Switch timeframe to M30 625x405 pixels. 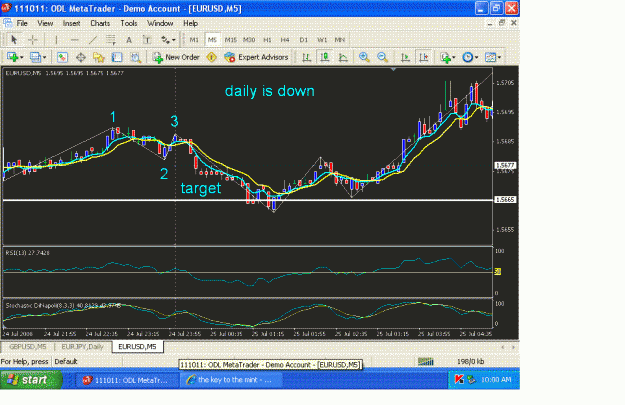249,40
